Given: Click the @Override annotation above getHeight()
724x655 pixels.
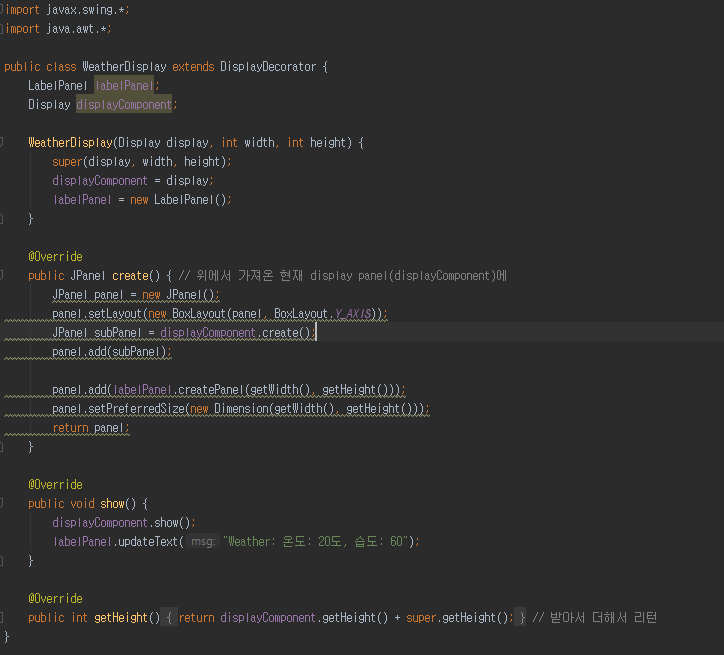Looking at the screenshot, I should tap(55, 599).
